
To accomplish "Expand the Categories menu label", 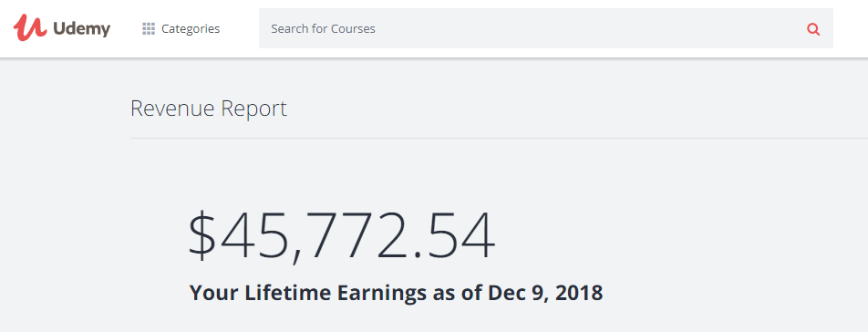I will 191,29.
